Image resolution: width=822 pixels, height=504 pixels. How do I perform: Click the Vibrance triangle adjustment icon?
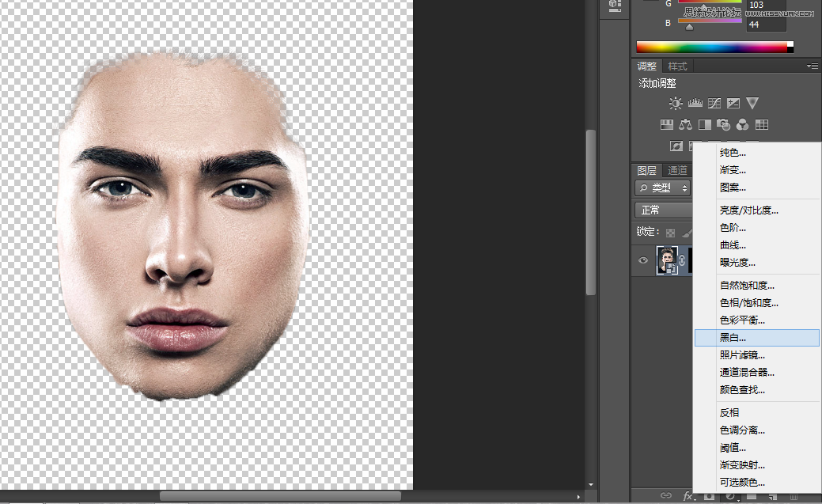(752, 104)
